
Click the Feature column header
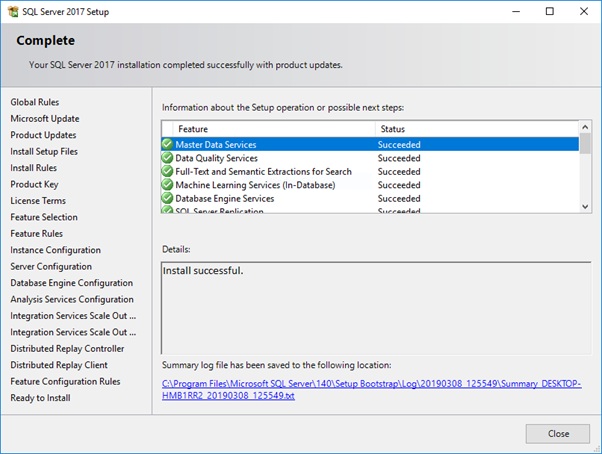tap(274, 129)
